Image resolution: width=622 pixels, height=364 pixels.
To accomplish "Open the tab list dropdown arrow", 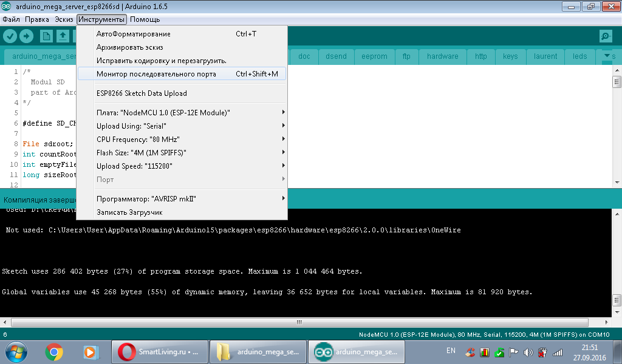I will tap(609, 56).
